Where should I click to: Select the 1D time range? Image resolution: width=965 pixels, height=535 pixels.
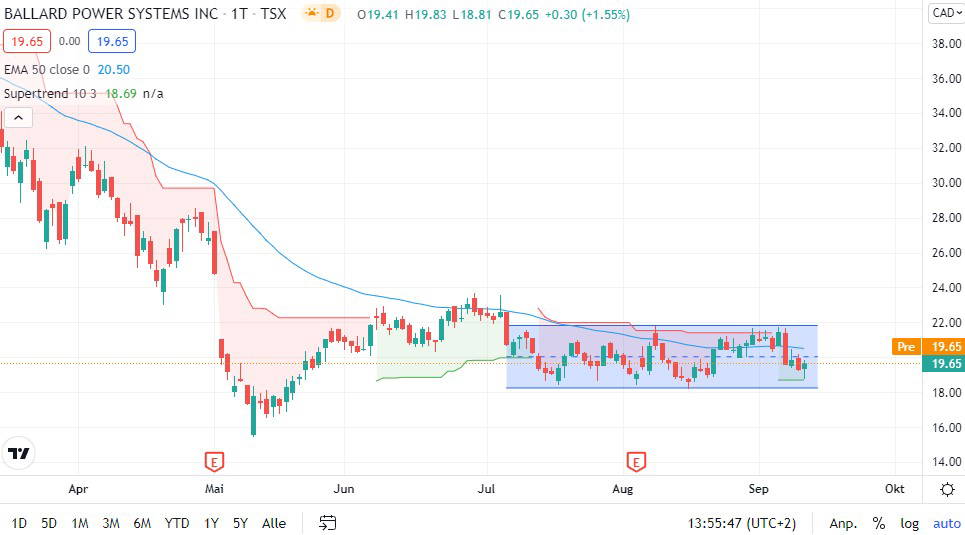[x=19, y=523]
